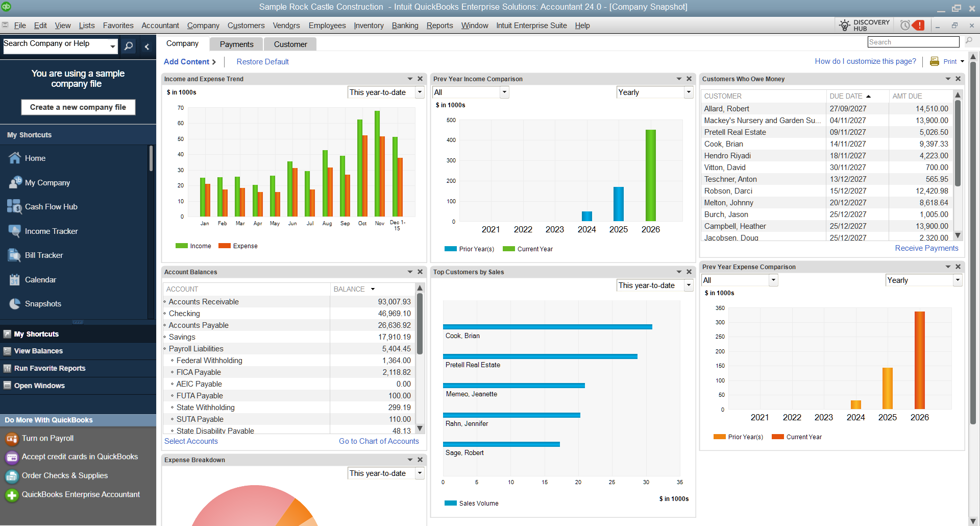Click Restore Default link
Viewport: 980px width, 526px height.
tap(262, 62)
